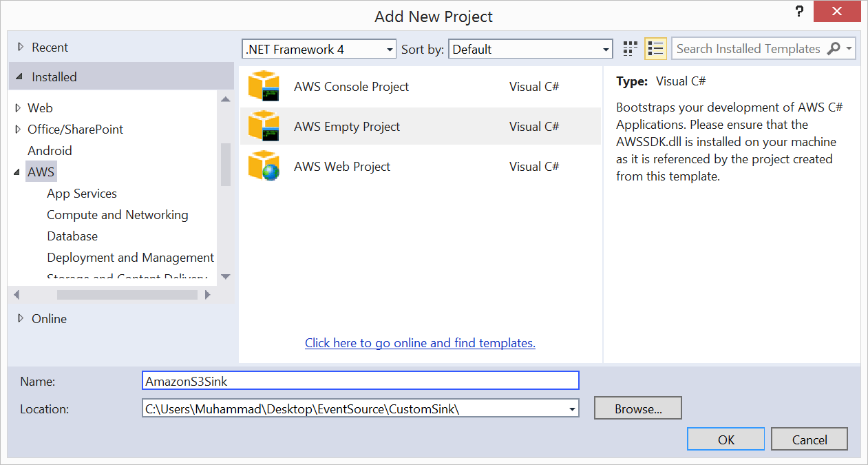This screenshot has height=465, width=868.
Task: Click the AWS Empty Project name
Action: [347, 127]
